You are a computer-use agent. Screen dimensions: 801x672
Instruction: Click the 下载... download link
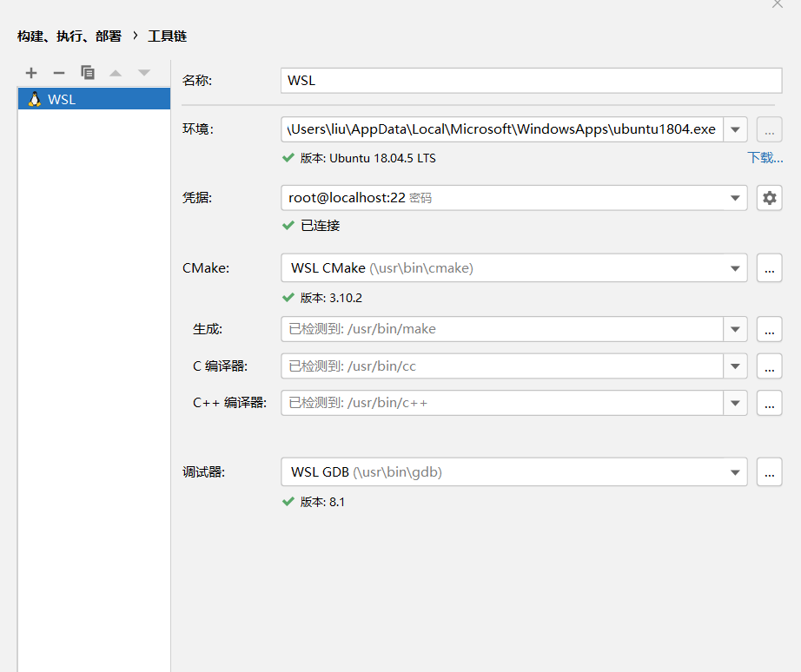765,158
